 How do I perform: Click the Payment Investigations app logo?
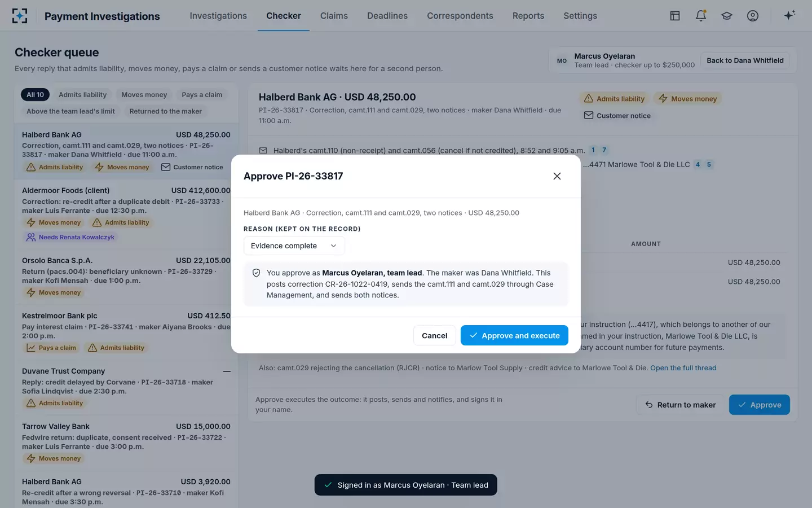(x=20, y=16)
